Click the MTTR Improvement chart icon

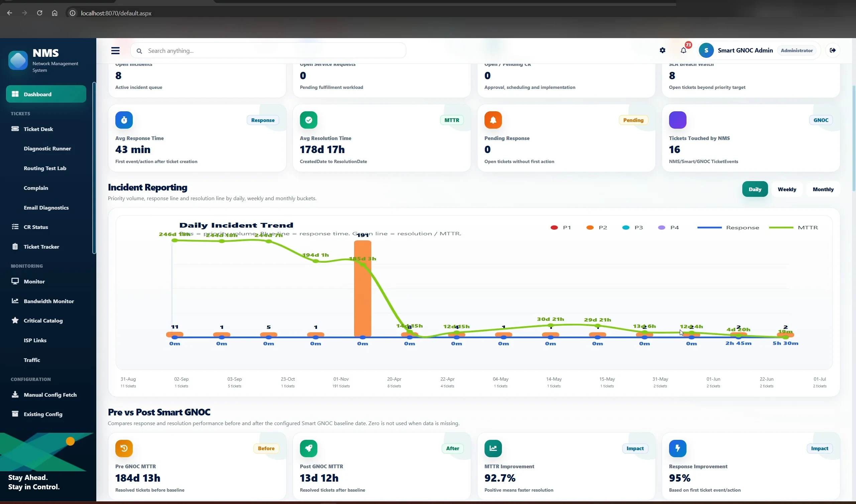493,448
